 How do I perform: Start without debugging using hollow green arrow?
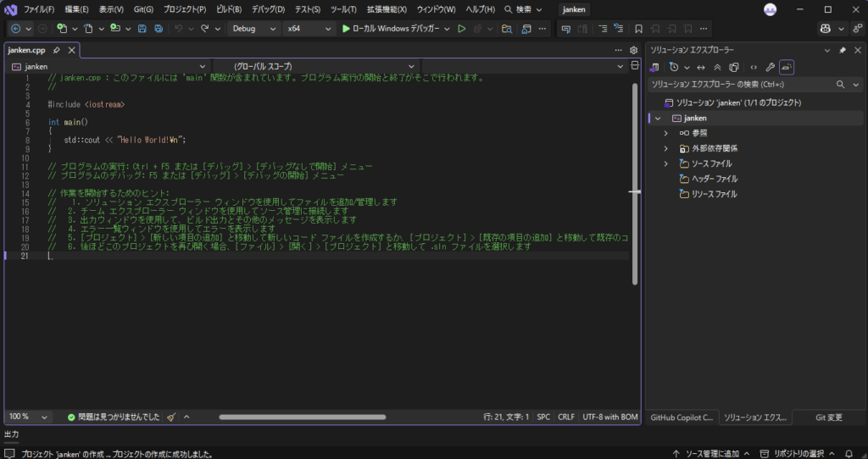click(461, 29)
